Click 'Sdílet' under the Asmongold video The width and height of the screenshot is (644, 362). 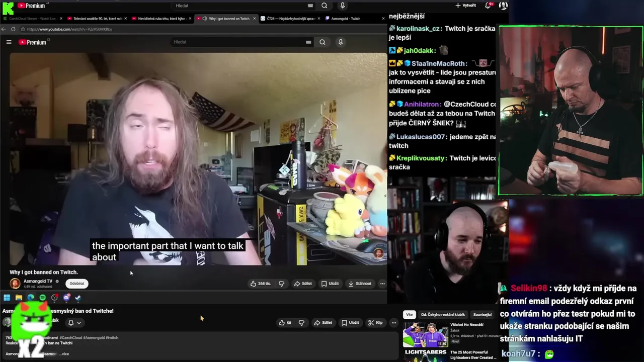coord(303,284)
